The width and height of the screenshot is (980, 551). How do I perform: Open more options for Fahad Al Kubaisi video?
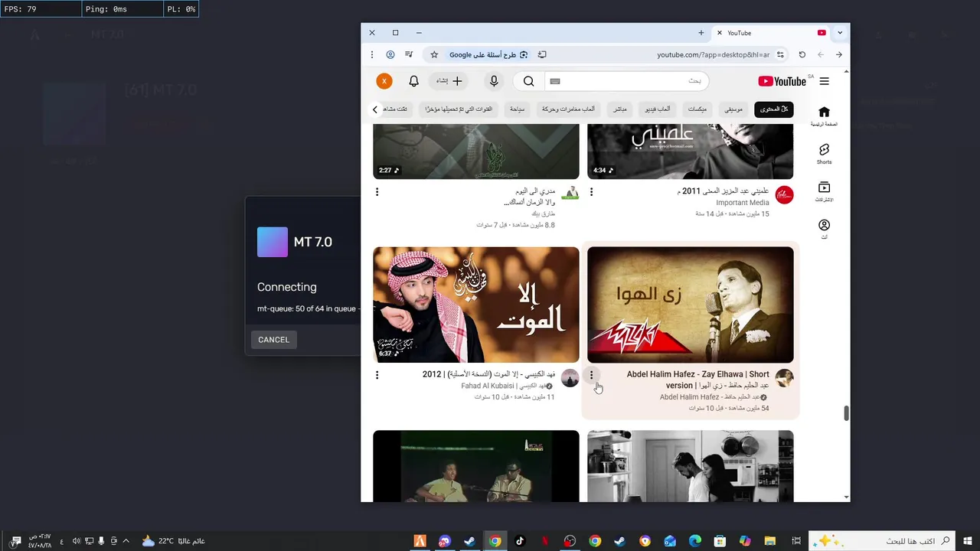377,375
